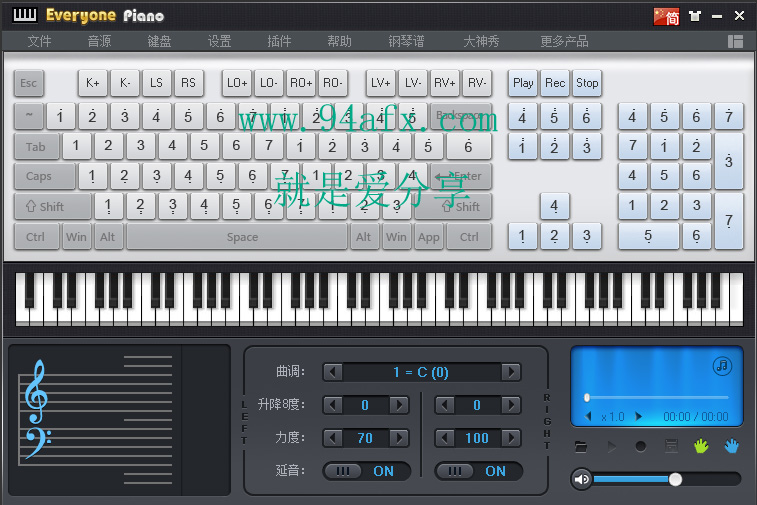Click the bass clef on the staff

(38, 442)
